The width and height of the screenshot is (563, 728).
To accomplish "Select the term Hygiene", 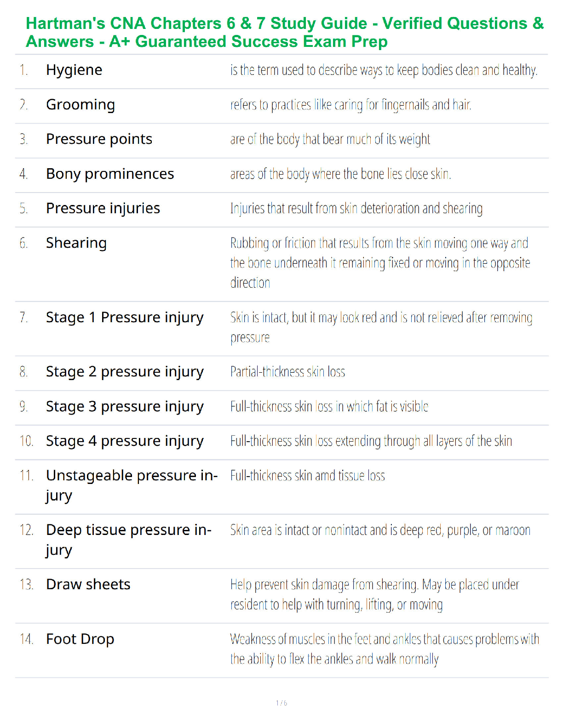I will (74, 70).
